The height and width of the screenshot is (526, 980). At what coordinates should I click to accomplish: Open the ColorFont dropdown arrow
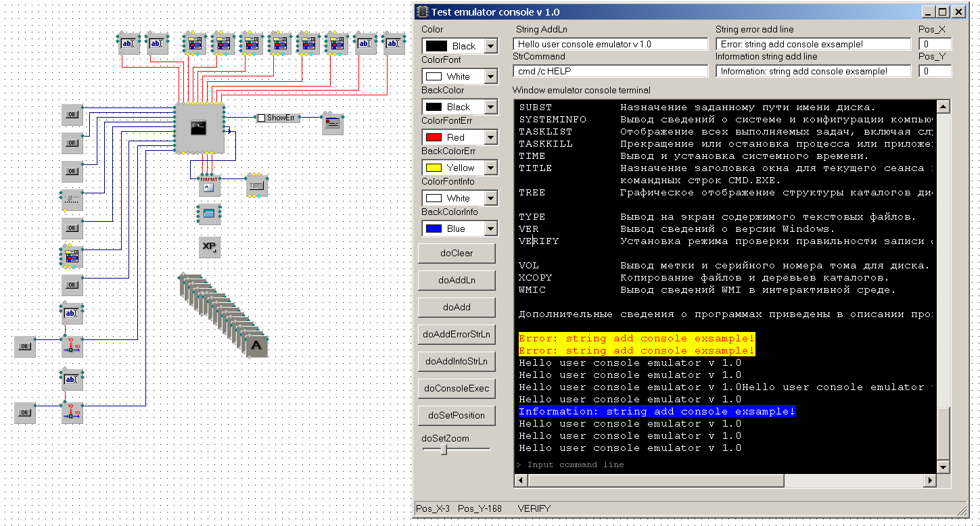click(x=490, y=76)
